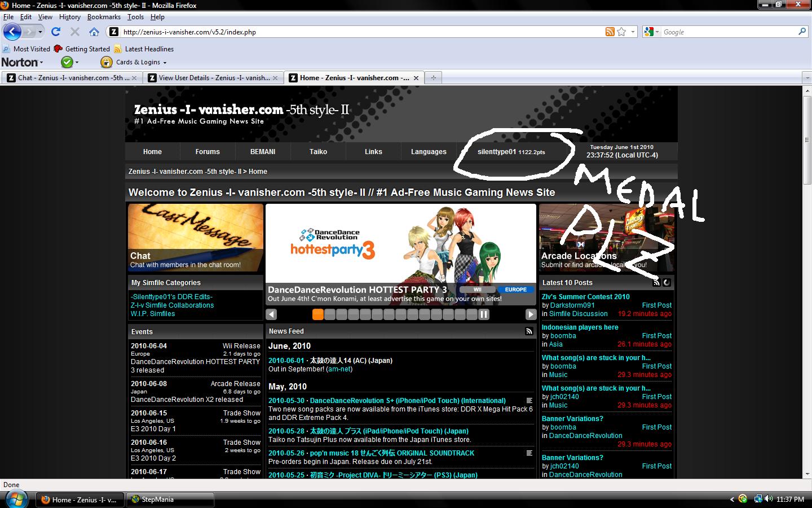Click the News Feed RSS icon
Screen dimensions: 812x508
529,331
